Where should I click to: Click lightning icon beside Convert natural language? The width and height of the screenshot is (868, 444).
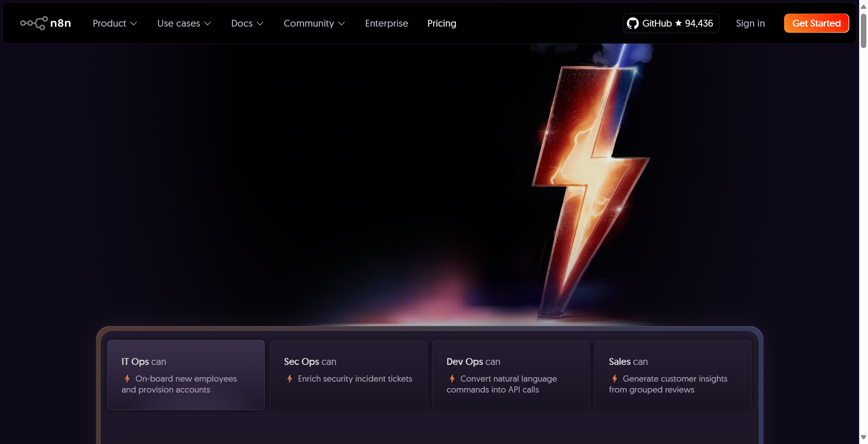(x=452, y=379)
